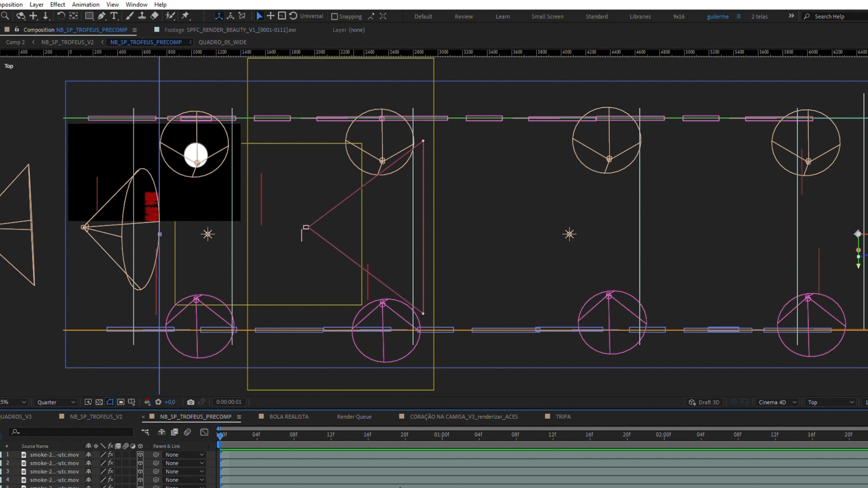Open Cinema 4D renderer dropdown
The height and width of the screenshot is (488, 868).
click(777, 402)
